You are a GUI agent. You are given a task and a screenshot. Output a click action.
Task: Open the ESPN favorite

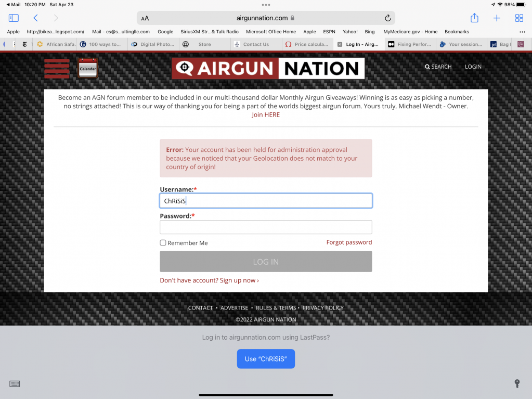point(329,32)
